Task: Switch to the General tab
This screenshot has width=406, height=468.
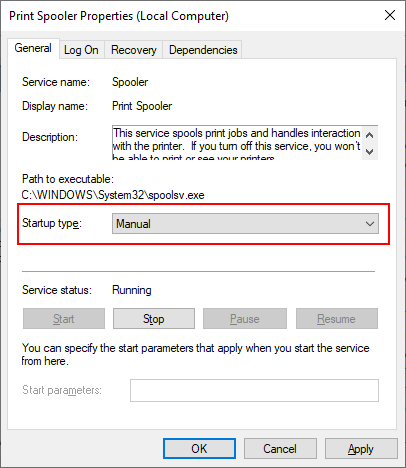Action: [33, 48]
